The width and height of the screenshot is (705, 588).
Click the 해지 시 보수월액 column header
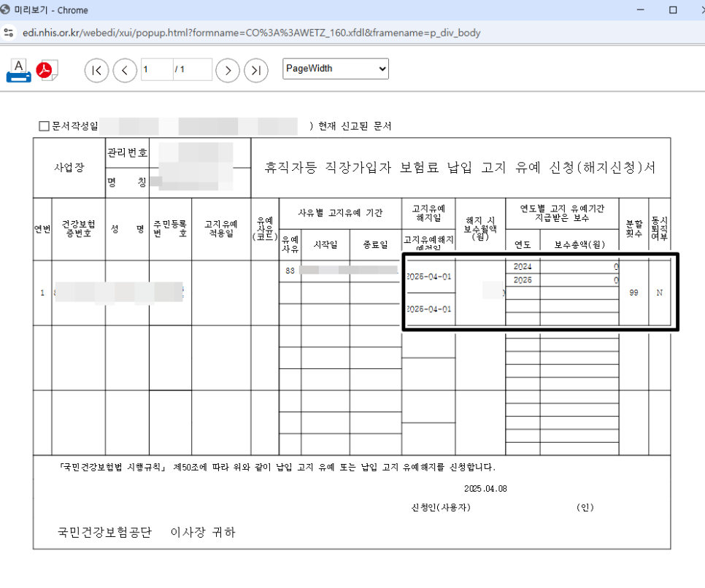click(480, 228)
